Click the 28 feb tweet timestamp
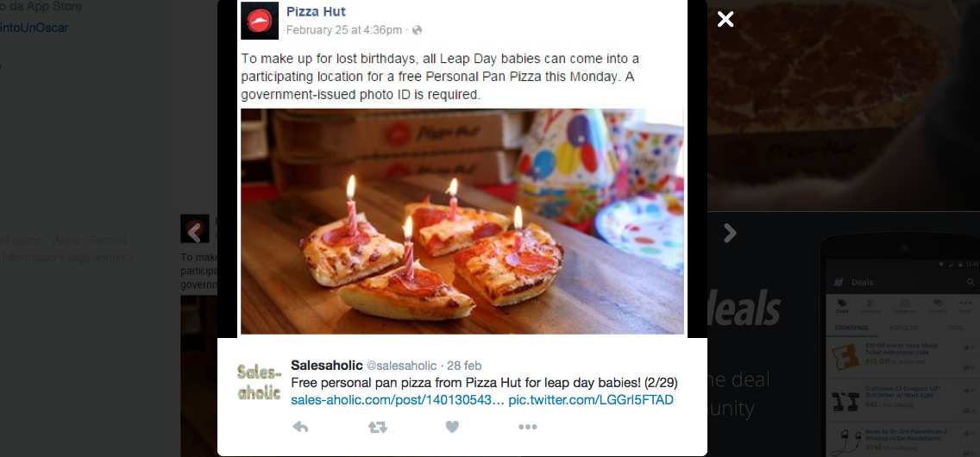This screenshot has width=980, height=457. (x=464, y=366)
